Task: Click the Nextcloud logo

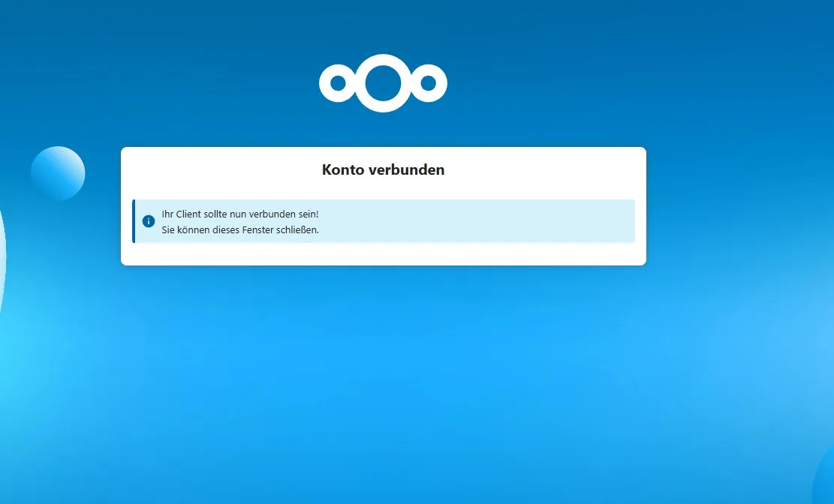Action: coord(383,83)
